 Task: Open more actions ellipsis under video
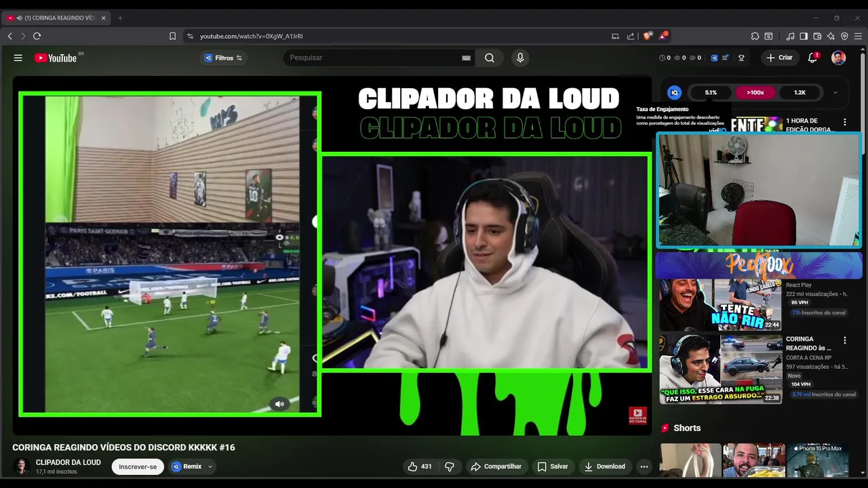pos(644,466)
